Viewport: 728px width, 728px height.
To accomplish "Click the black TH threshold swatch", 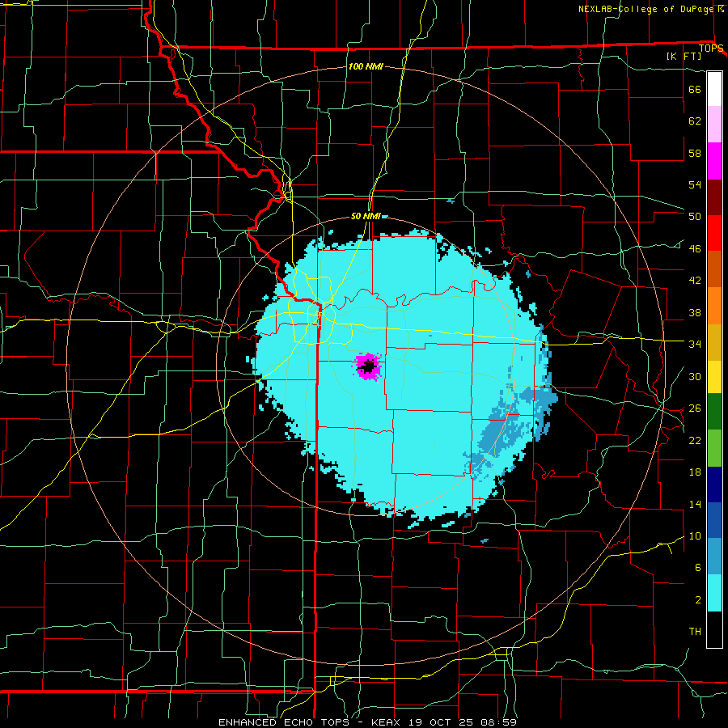I will 714,629.
